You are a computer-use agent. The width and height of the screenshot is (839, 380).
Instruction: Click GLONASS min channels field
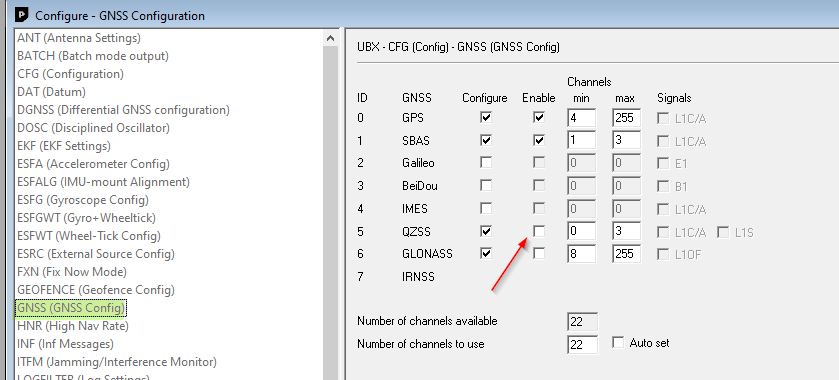click(x=582, y=254)
